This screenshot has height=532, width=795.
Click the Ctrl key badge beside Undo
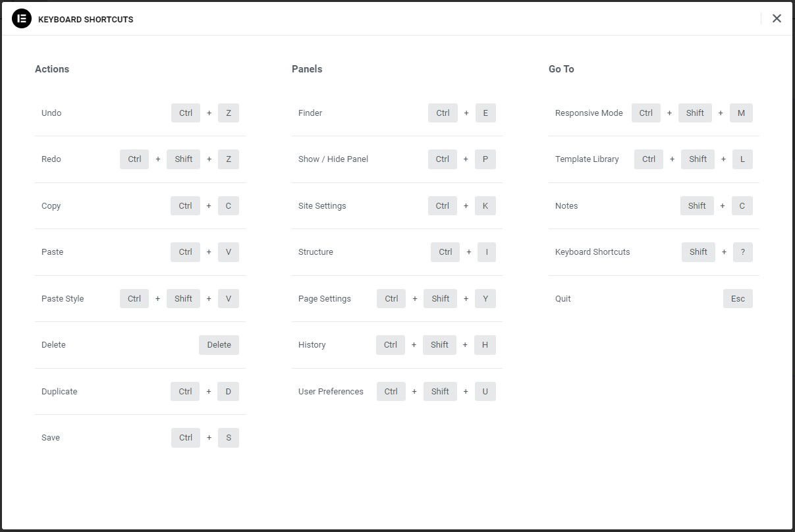pos(185,113)
